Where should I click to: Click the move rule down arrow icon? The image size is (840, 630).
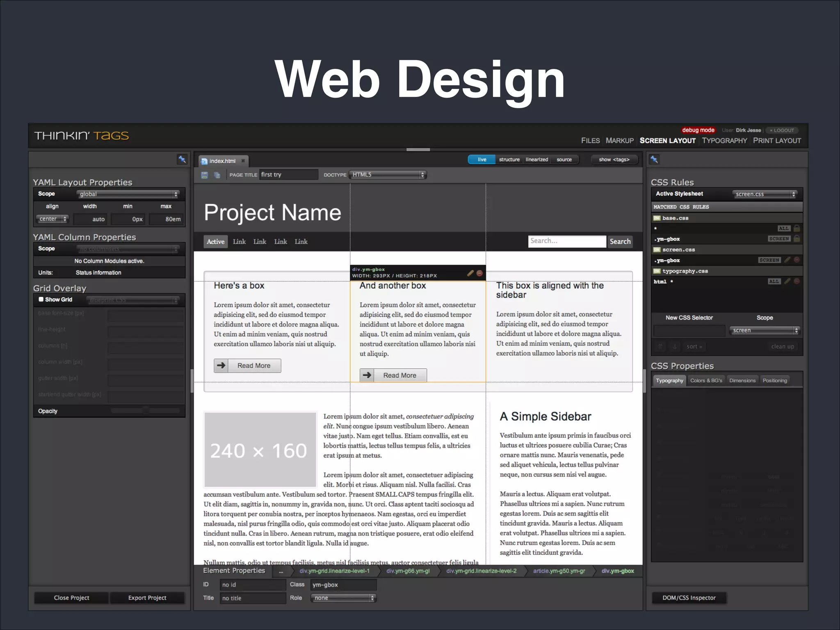coord(674,347)
